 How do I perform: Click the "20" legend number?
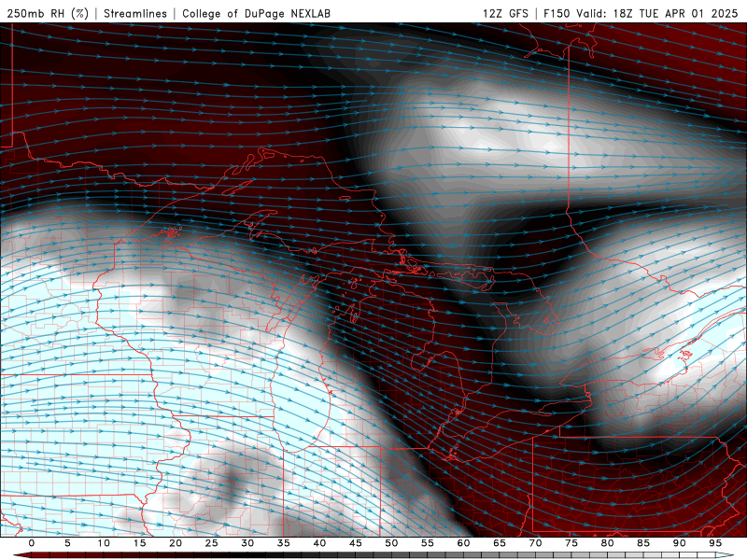click(176, 543)
